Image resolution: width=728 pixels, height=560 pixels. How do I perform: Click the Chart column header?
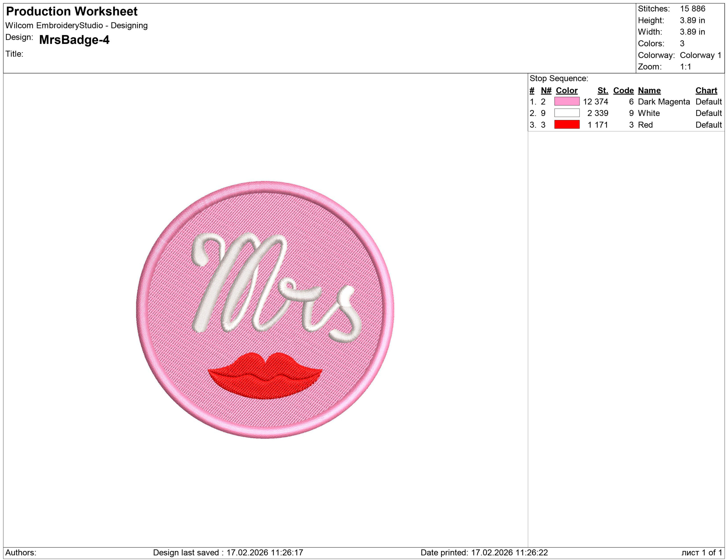(x=706, y=90)
